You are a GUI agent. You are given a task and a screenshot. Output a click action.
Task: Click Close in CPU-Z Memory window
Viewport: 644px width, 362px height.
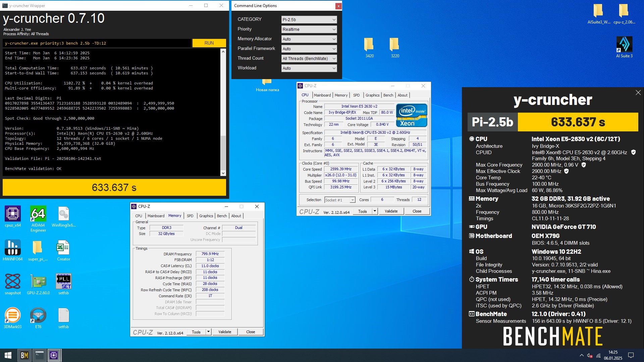(251, 332)
